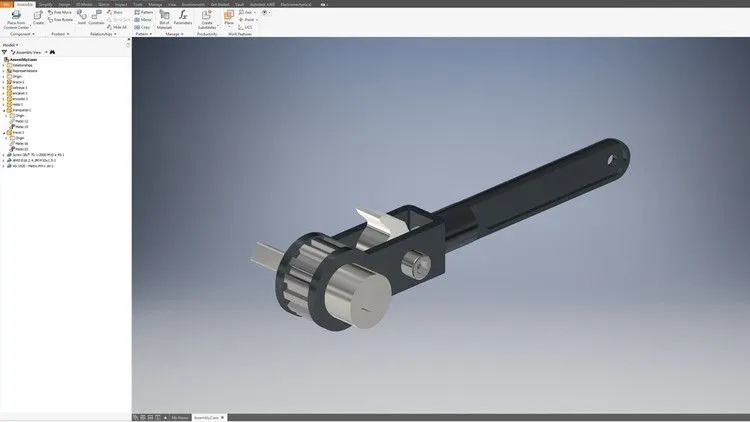Click Place from Content Center icon

[x=16, y=15]
